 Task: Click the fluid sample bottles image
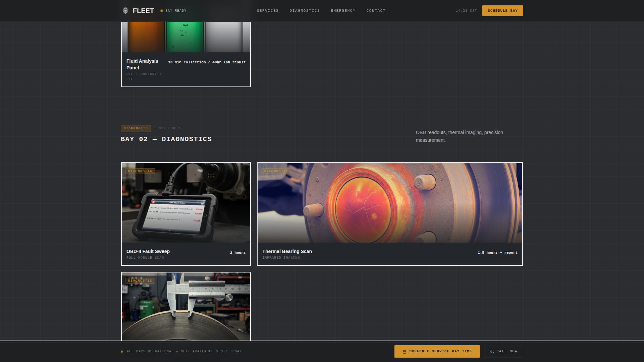[x=186, y=37]
